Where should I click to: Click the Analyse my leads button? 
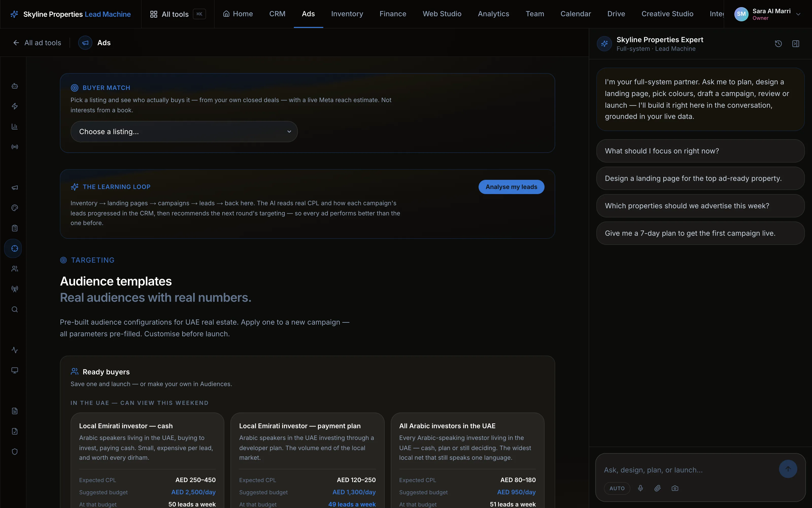tap(511, 187)
